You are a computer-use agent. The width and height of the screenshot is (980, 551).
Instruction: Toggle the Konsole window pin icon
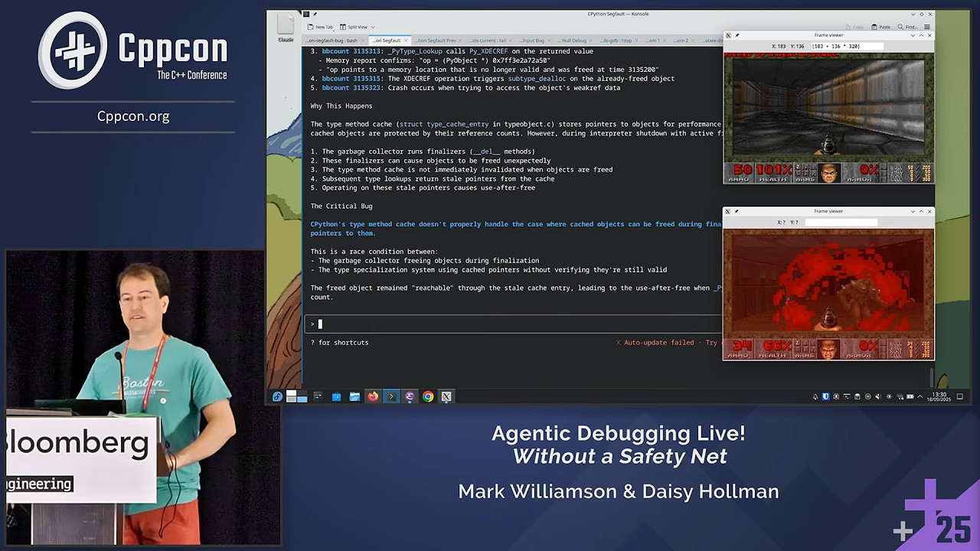(x=314, y=14)
